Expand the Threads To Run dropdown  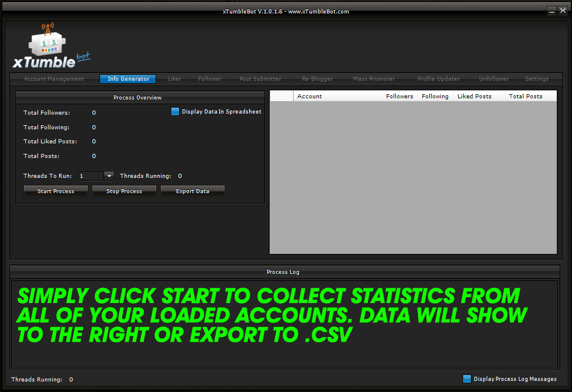coord(109,176)
